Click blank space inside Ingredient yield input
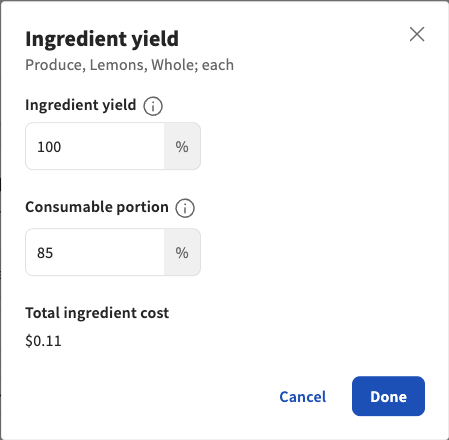 tap(113, 146)
